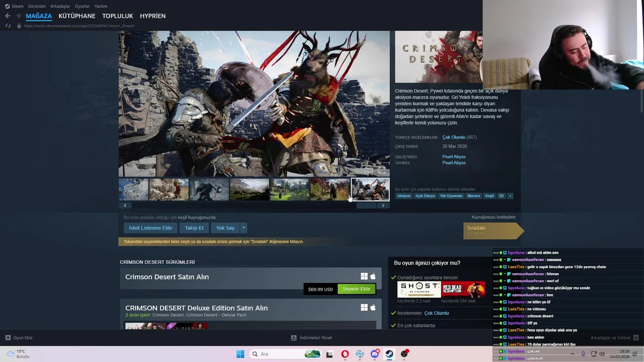The height and width of the screenshot is (362, 644).
Task: Click the screenshot thumbnail scrollbar handle
Action: point(366,205)
